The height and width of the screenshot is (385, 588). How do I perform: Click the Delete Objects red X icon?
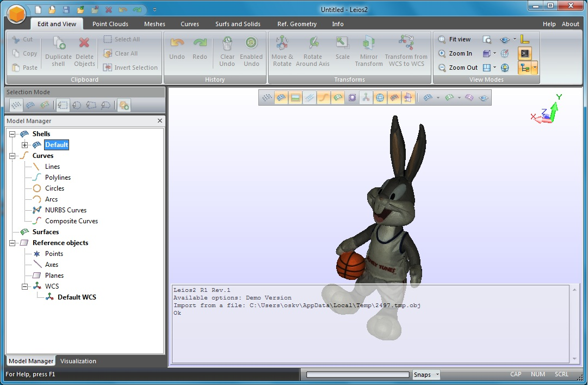pos(84,43)
